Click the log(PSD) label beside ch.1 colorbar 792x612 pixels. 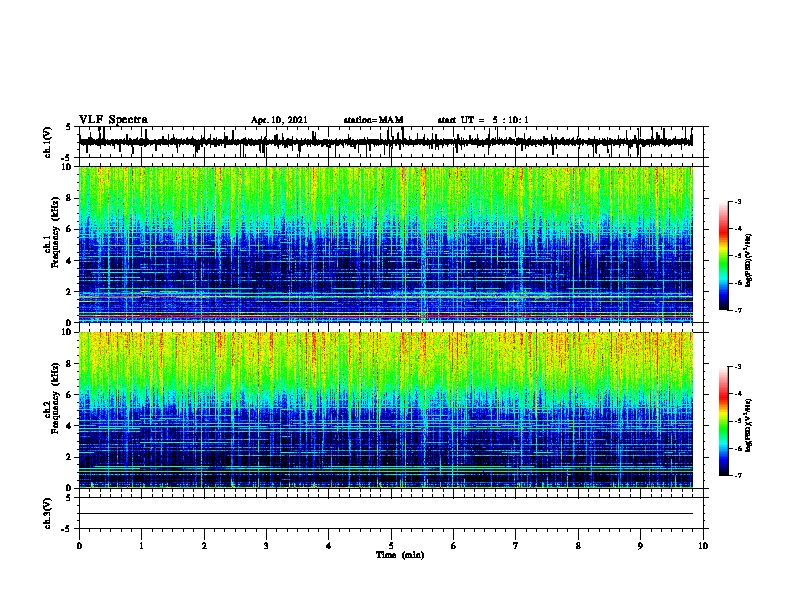pyautogui.click(x=749, y=260)
